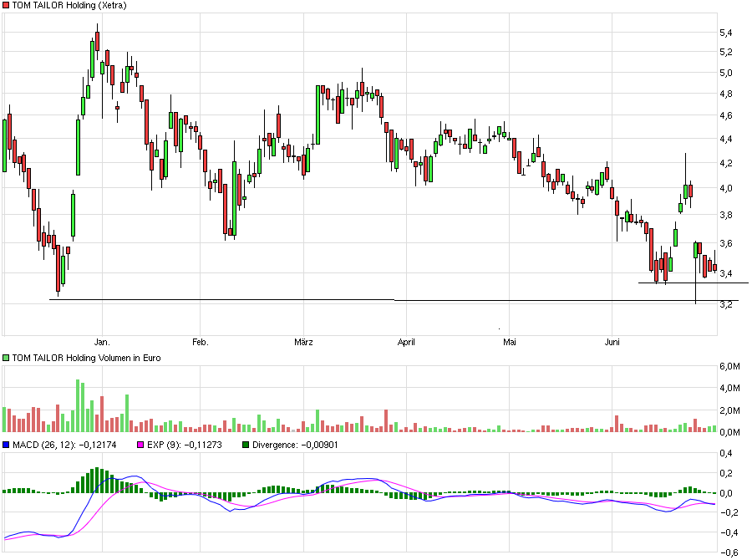This screenshot has height=560, width=752.
Task: Click the 'Divergence: -0,00901' text
Action: [295, 445]
